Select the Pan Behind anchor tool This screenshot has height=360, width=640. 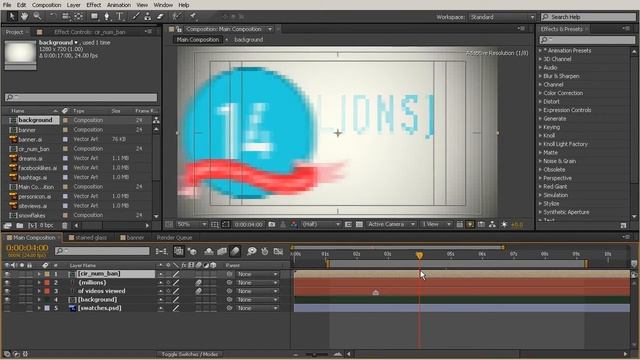coord(79,16)
